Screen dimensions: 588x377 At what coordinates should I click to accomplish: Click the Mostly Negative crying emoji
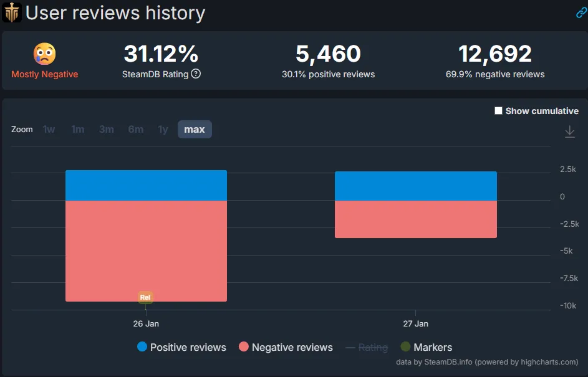pos(44,54)
